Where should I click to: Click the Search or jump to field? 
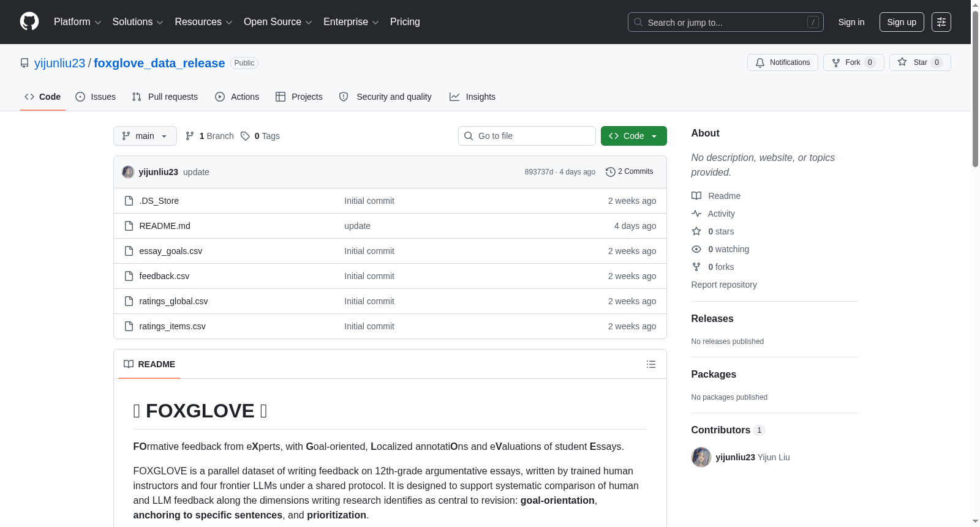tap(726, 22)
